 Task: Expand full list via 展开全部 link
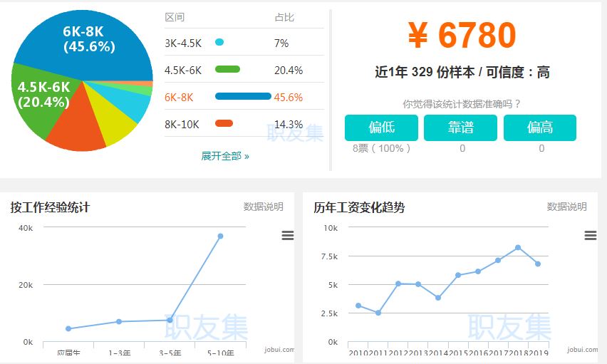[x=225, y=156]
